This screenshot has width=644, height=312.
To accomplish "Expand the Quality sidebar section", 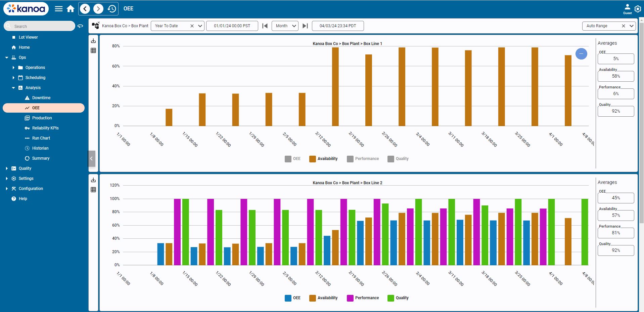I will (7, 168).
